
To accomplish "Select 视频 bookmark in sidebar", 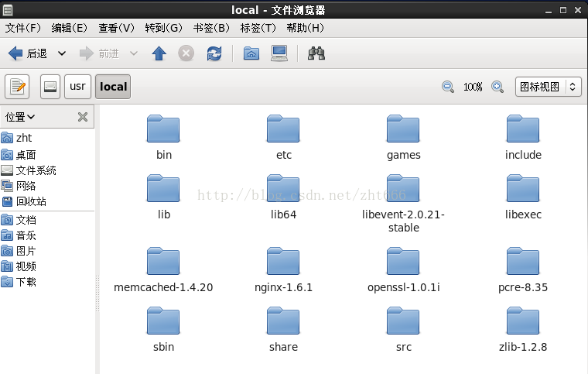I will pyautogui.click(x=47, y=266).
